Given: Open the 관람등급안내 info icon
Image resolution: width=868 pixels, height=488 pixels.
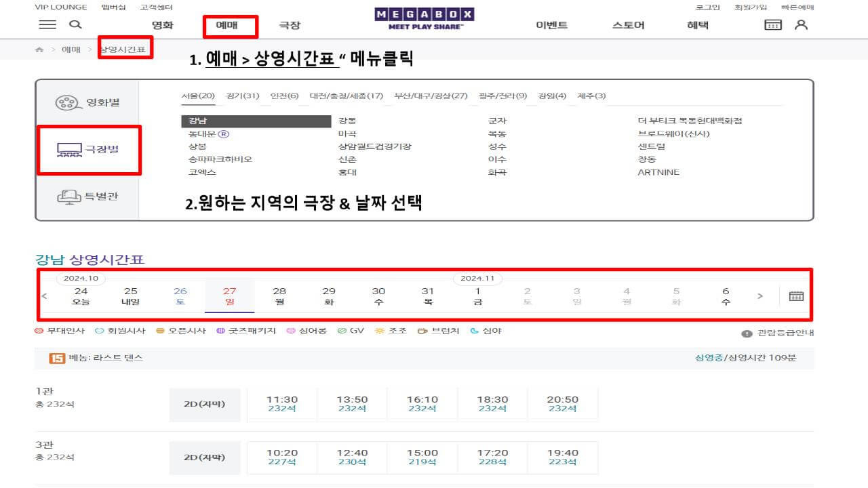Looking at the screenshot, I should click(747, 333).
